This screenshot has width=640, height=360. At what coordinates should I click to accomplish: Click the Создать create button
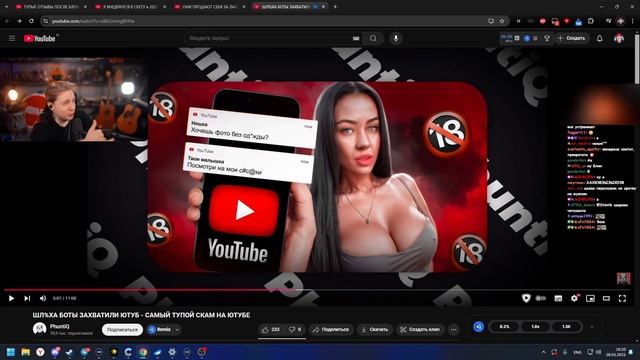coord(572,38)
